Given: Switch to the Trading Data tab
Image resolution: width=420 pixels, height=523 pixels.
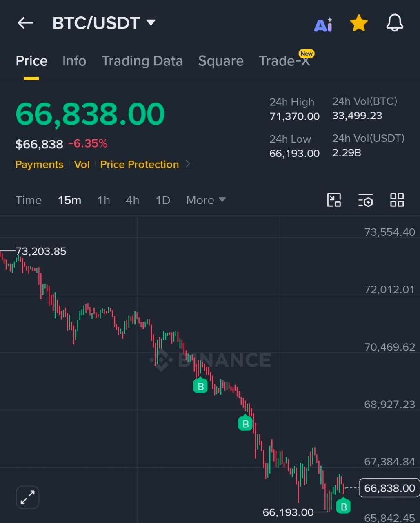Looking at the screenshot, I should coord(142,61).
